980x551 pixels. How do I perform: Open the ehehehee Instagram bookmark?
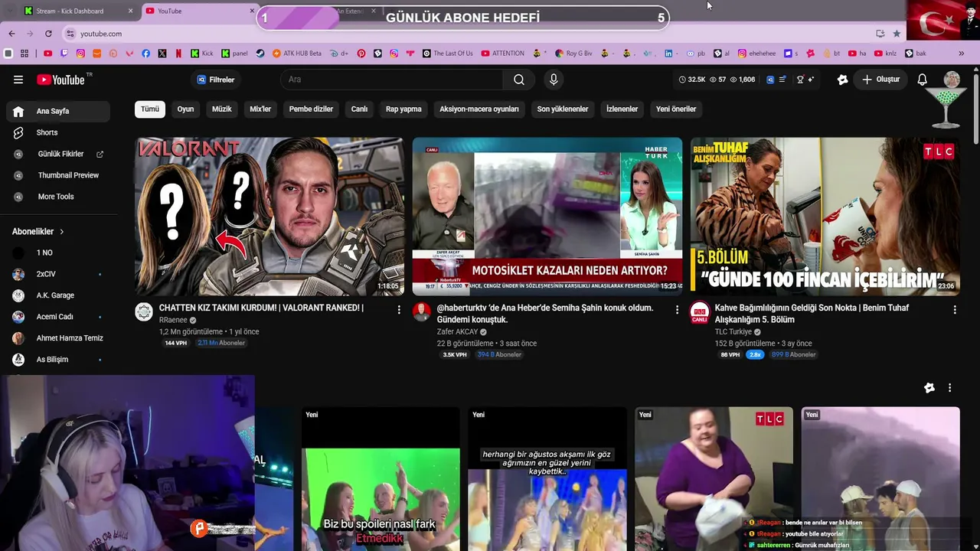coord(757,54)
